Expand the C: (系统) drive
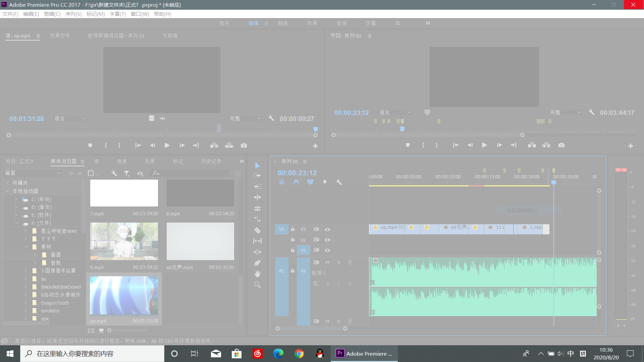The width and height of the screenshot is (644, 362). tap(16, 199)
